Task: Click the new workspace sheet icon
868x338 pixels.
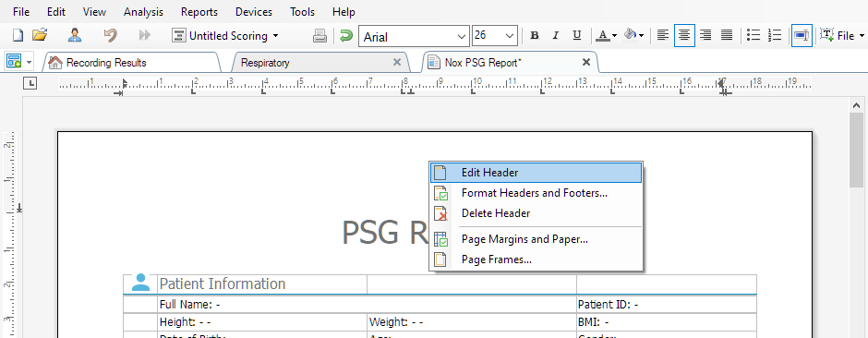Action: 14,61
